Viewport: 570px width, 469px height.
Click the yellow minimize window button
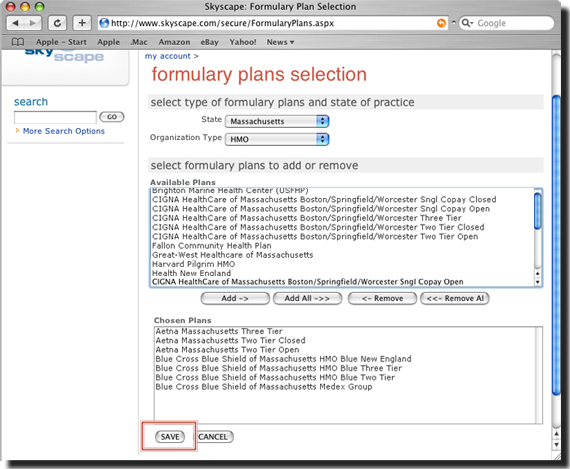(25, 7)
